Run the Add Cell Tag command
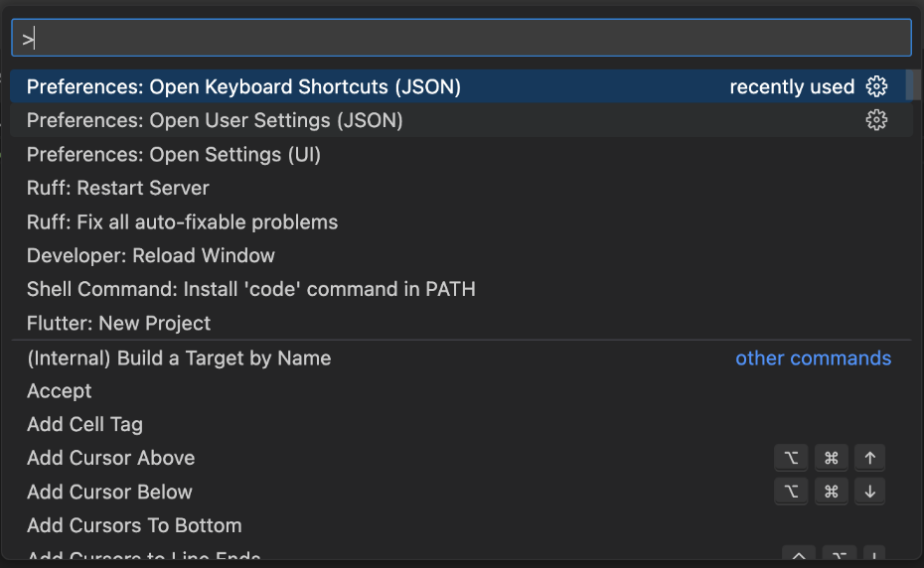The image size is (924, 568). tap(85, 424)
